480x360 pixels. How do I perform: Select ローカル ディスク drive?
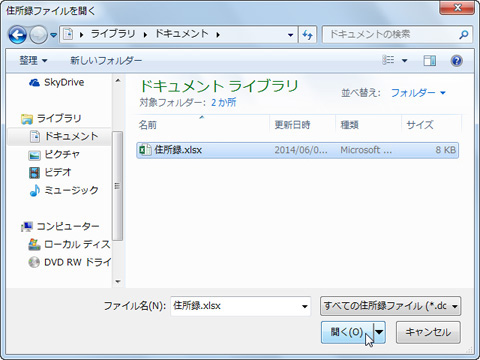point(69,244)
